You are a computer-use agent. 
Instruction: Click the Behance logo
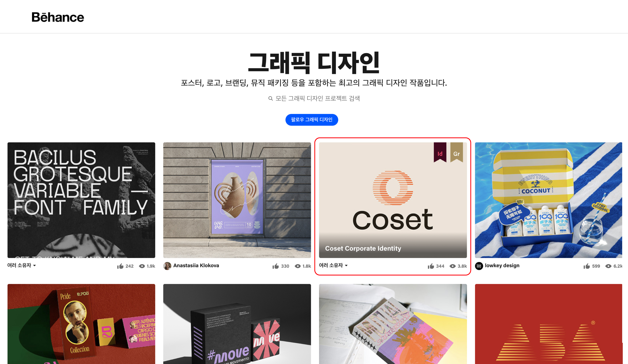(58, 17)
